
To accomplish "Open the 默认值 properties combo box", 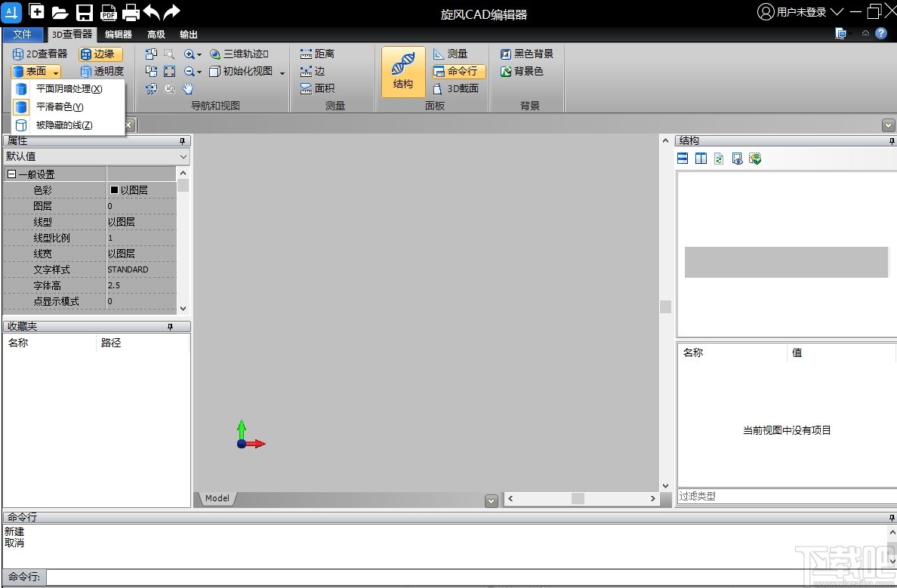I will point(96,157).
